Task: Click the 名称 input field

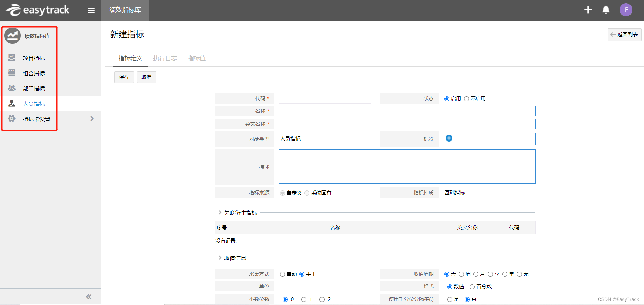Action: point(407,111)
